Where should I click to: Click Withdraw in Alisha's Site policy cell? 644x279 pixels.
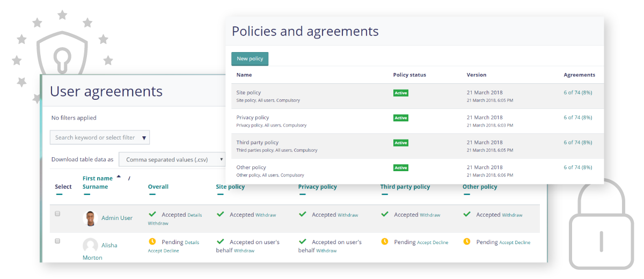pyautogui.click(x=244, y=251)
